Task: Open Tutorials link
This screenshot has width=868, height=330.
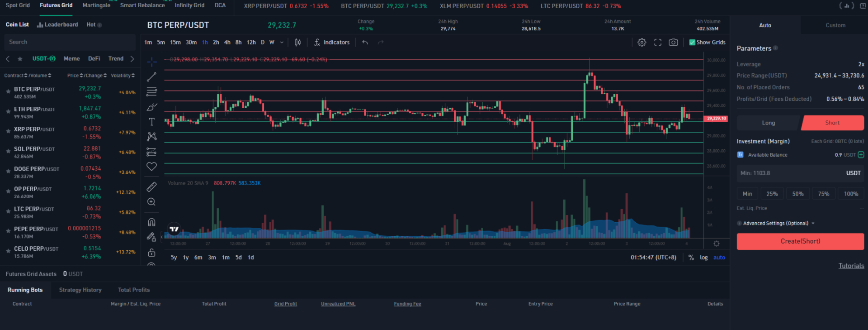Action: (851, 266)
